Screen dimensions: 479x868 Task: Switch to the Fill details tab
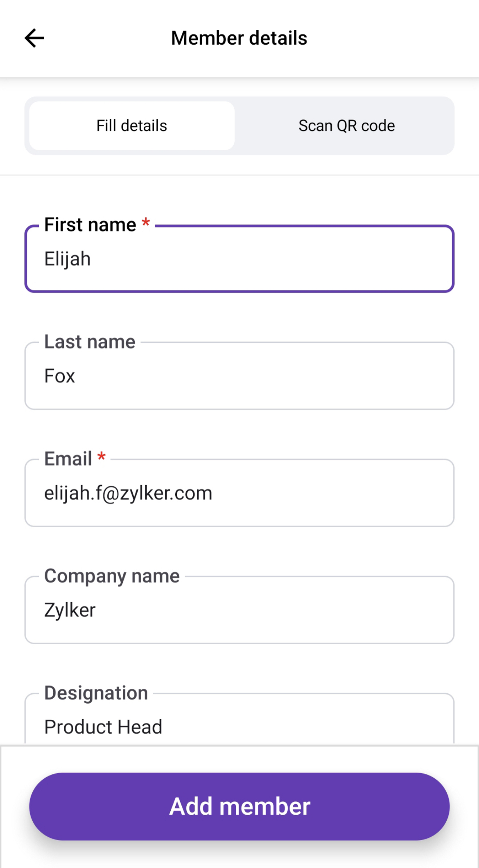pos(132,126)
